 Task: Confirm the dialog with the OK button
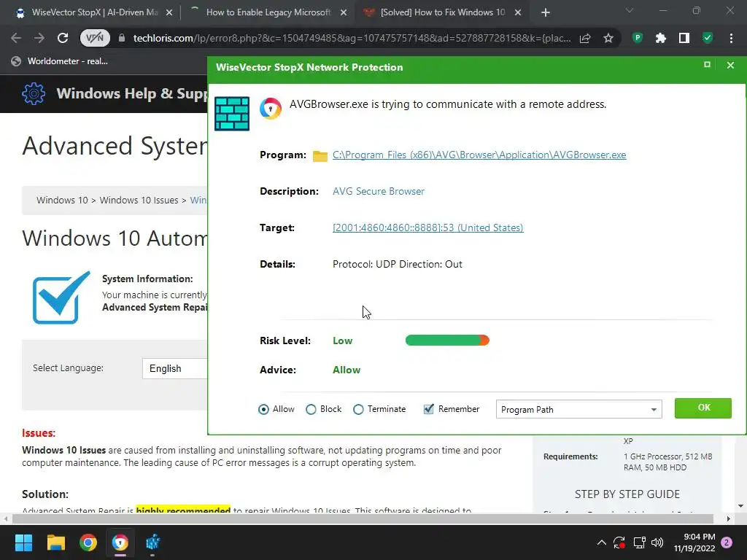703,408
